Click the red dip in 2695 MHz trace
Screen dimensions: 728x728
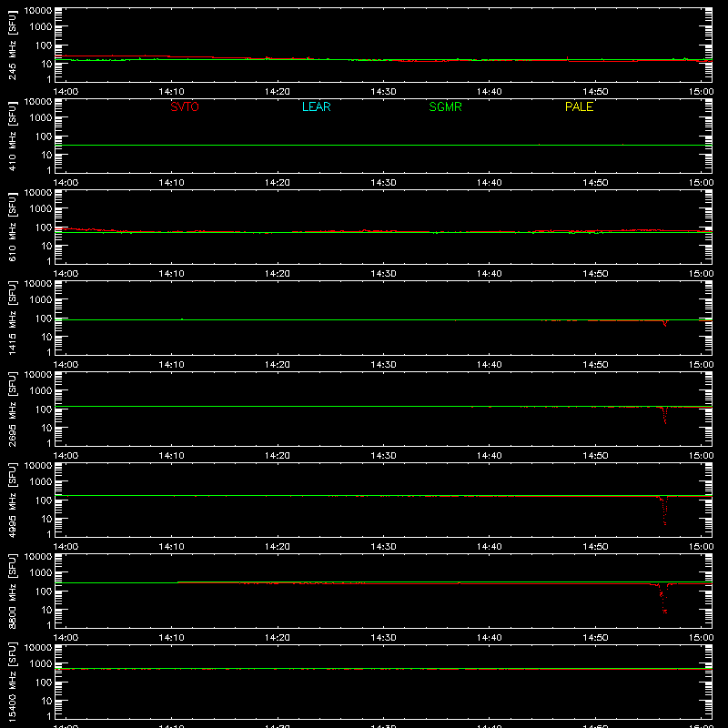click(664, 416)
